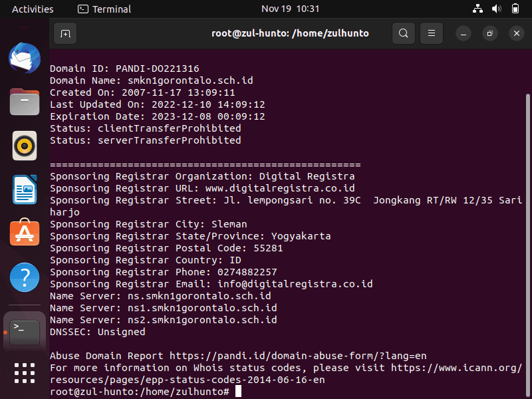The width and height of the screenshot is (532, 399).
Task: Select the Terminal icon in the dock
Action: click(x=25, y=331)
